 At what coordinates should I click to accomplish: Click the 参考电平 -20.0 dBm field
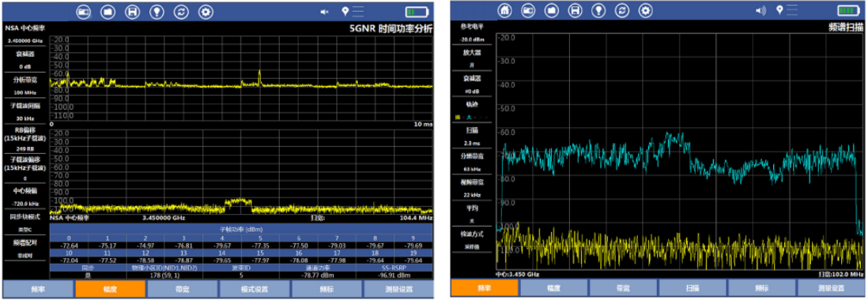pyautogui.click(x=472, y=32)
